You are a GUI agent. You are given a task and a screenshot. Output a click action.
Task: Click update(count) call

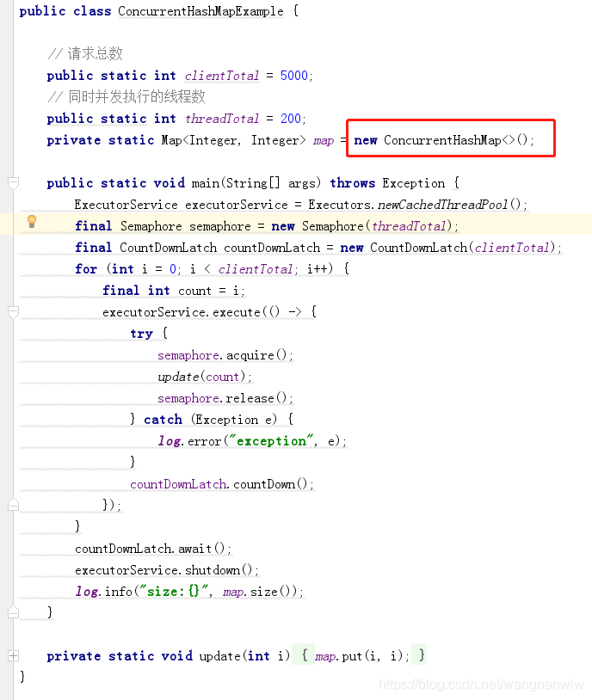(x=201, y=377)
